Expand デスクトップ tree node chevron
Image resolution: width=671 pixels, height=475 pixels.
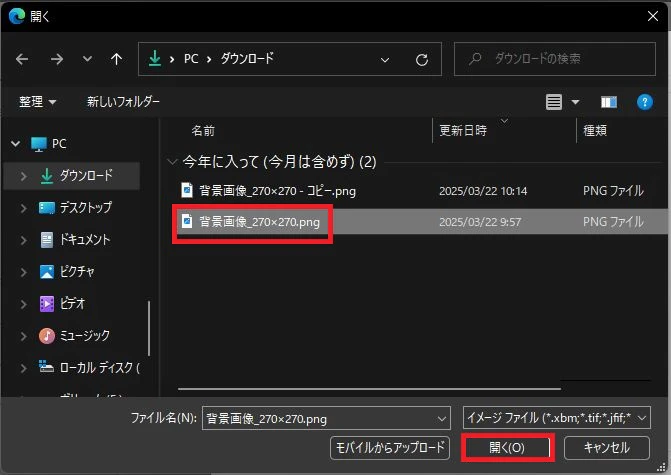coord(24,208)
